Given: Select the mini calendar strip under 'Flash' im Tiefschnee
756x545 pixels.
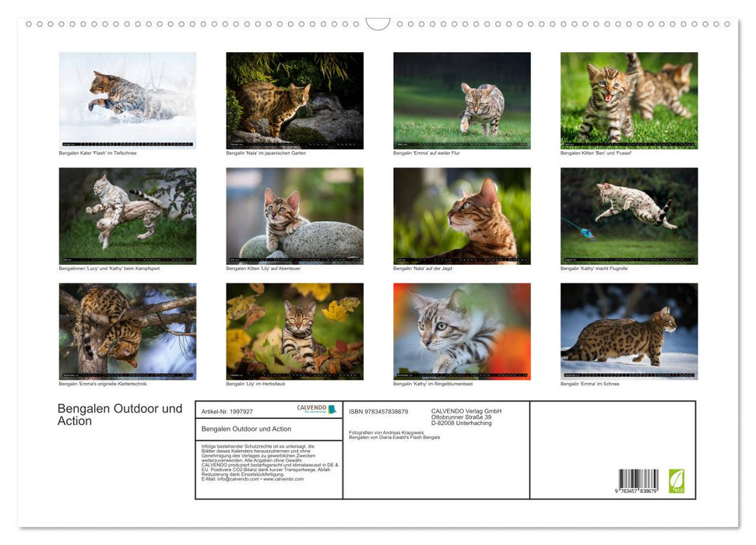Looking at the screenshot, I should 127,143.
